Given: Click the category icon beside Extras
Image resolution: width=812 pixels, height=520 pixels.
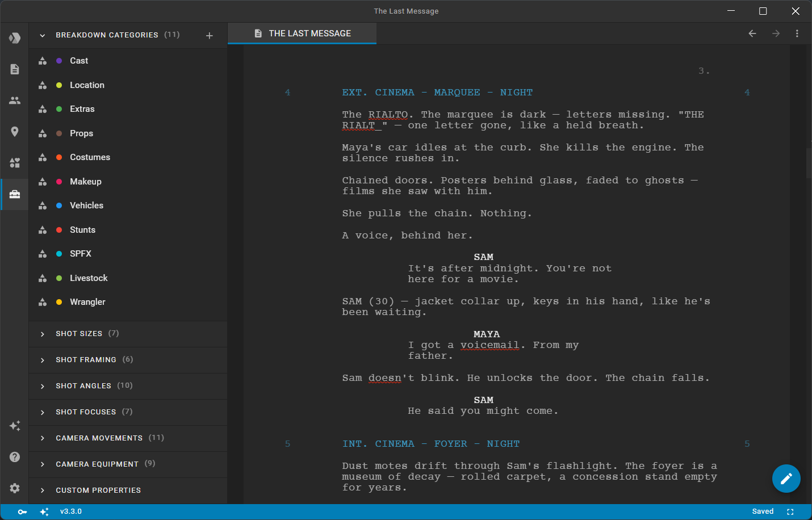Looking at the screenshot, I should pyautogui.click(x=43, y=109).
